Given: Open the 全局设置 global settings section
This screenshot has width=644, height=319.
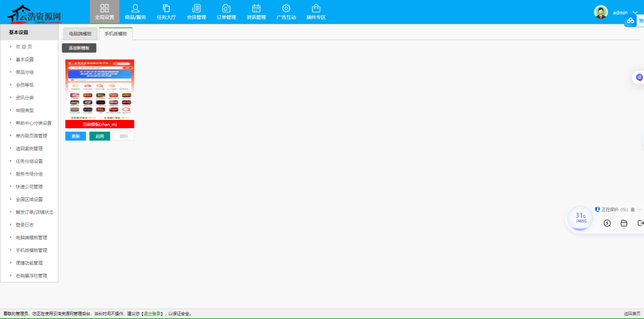Looking at the screenshot, I should coord(104,11).
